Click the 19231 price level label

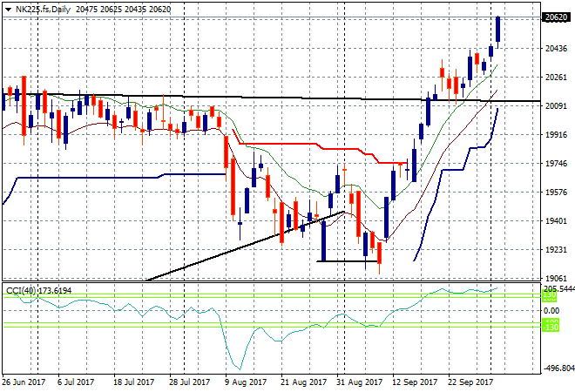[557, 249]
